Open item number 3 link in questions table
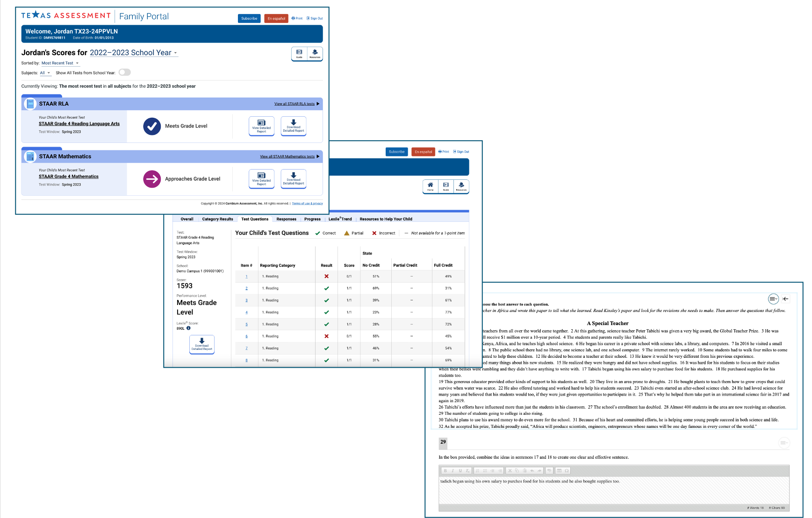This screenshot has width=812, height=518. coord(246,300)
